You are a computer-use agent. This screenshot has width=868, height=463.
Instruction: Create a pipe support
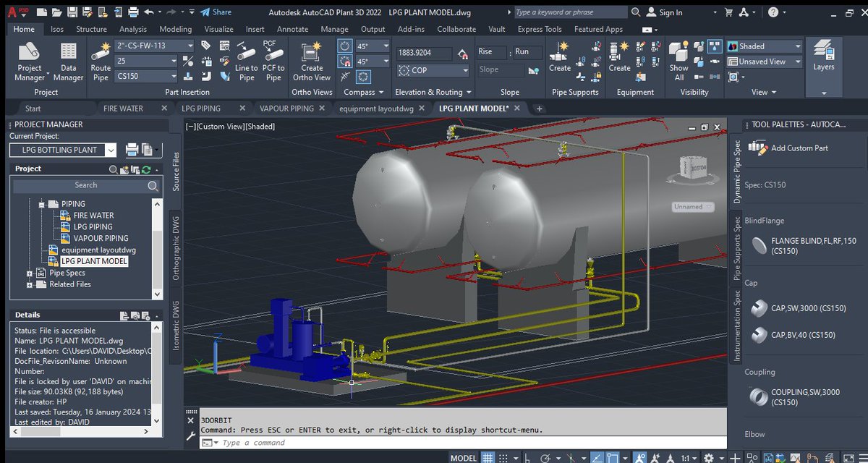tap(559, 56)
